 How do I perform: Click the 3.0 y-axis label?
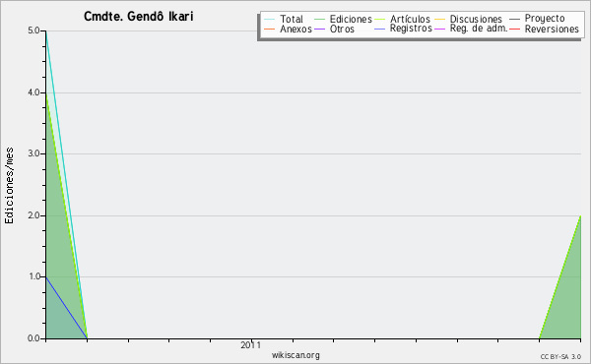tap(33, 153)
